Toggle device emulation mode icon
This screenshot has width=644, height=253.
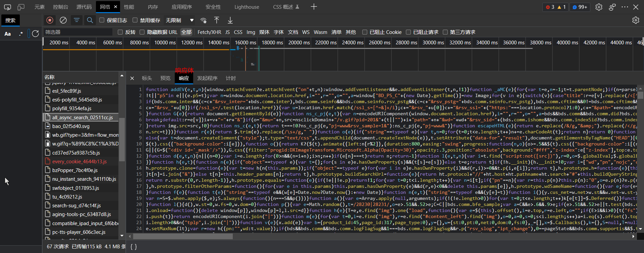[x=21, y=7]
